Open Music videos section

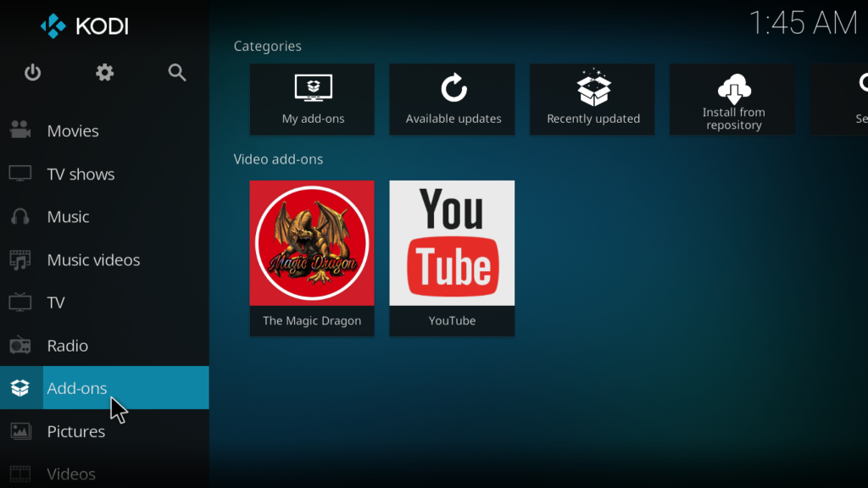tap(93, 260)
